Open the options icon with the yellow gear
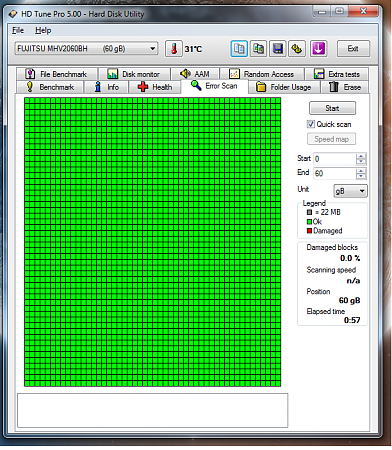 297,49
